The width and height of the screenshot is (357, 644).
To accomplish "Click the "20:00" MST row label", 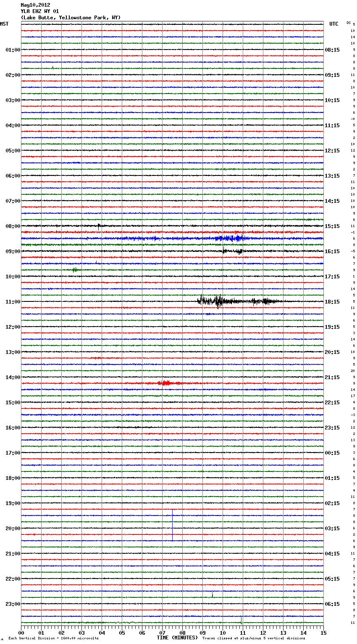I will point(13,529).
